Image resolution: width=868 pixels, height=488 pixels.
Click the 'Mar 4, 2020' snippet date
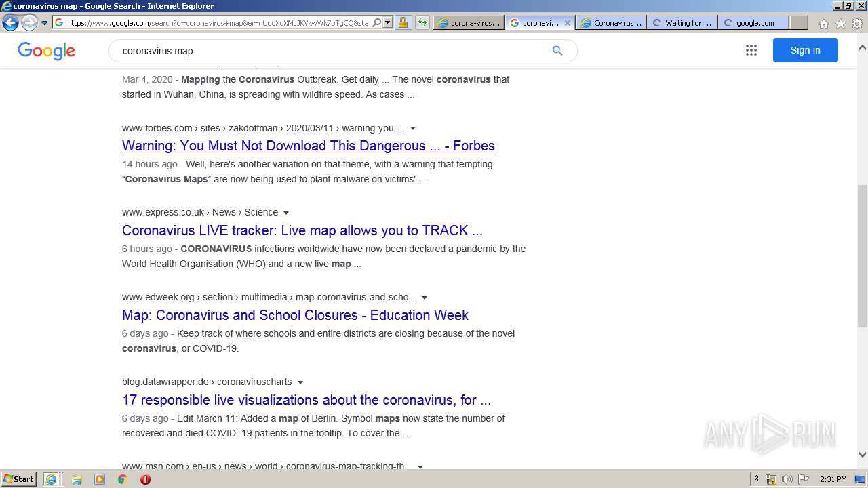(147, 79)
